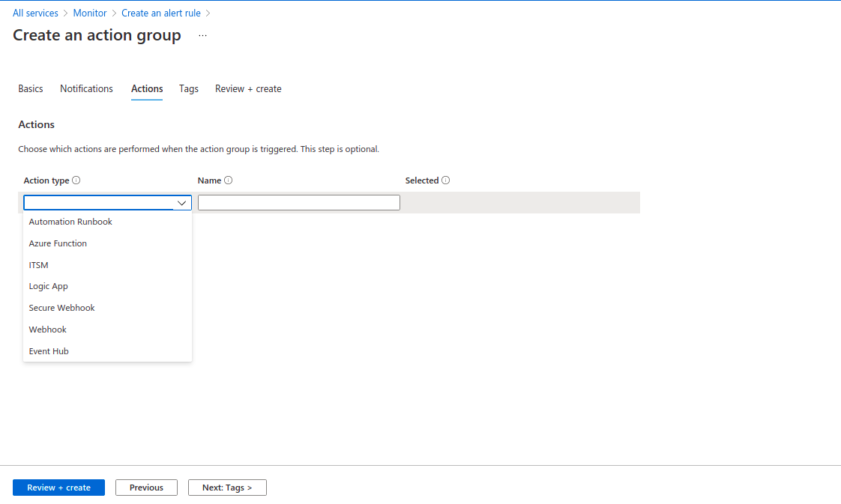Pick Event Hub from the list
This screenshot has width=841, height=504.
(x=107, y=351)
